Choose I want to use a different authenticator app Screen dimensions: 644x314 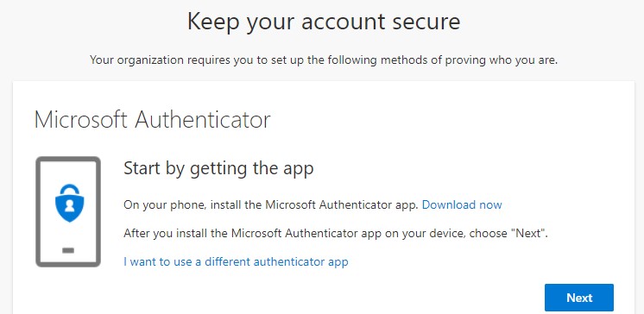tap(236, 261)
